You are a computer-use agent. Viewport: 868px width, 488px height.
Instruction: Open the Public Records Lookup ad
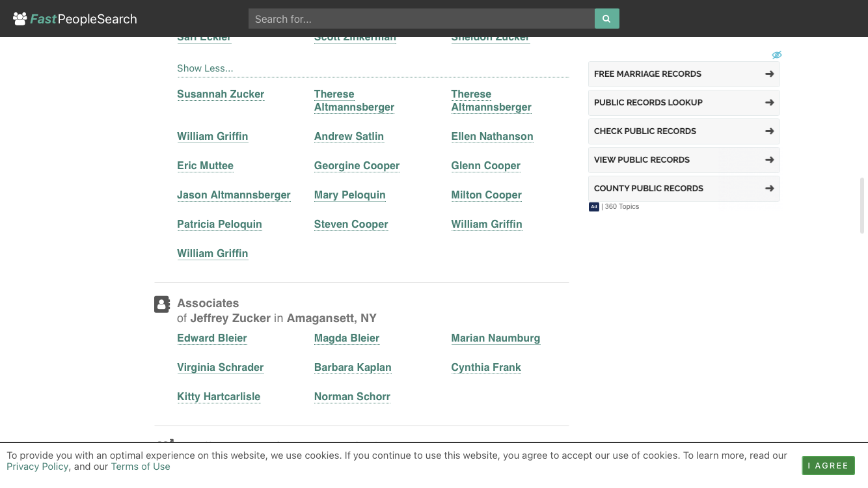pyautogui.click(x=684, y=103)
